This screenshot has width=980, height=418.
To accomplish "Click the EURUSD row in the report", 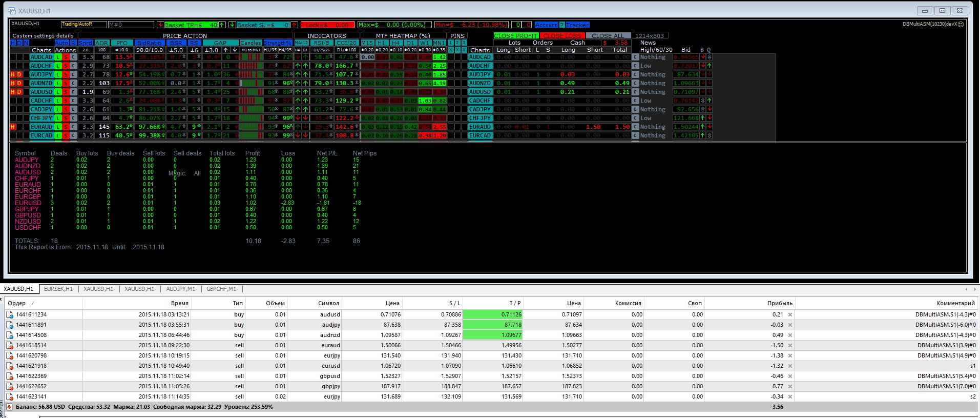I will [x=189, y=203].
